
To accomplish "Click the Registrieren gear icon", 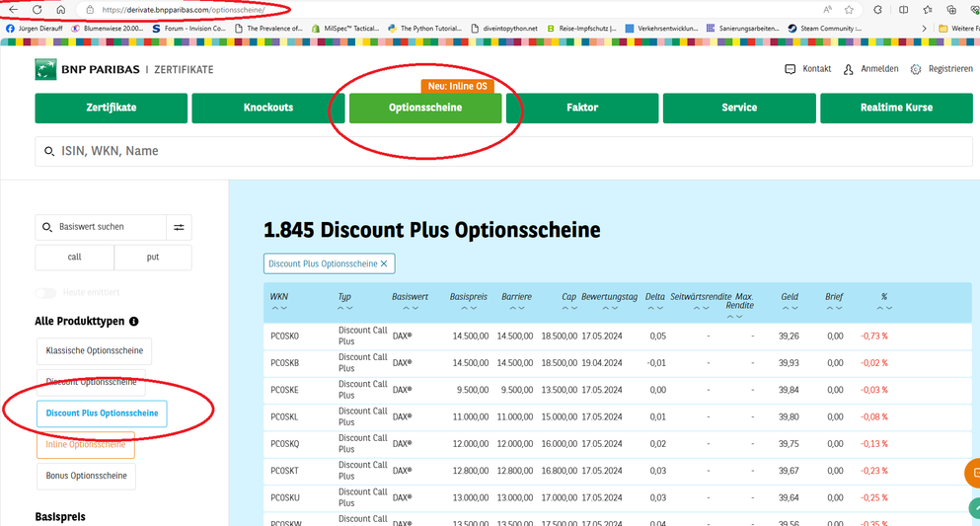I will click(x=916, y=69).
